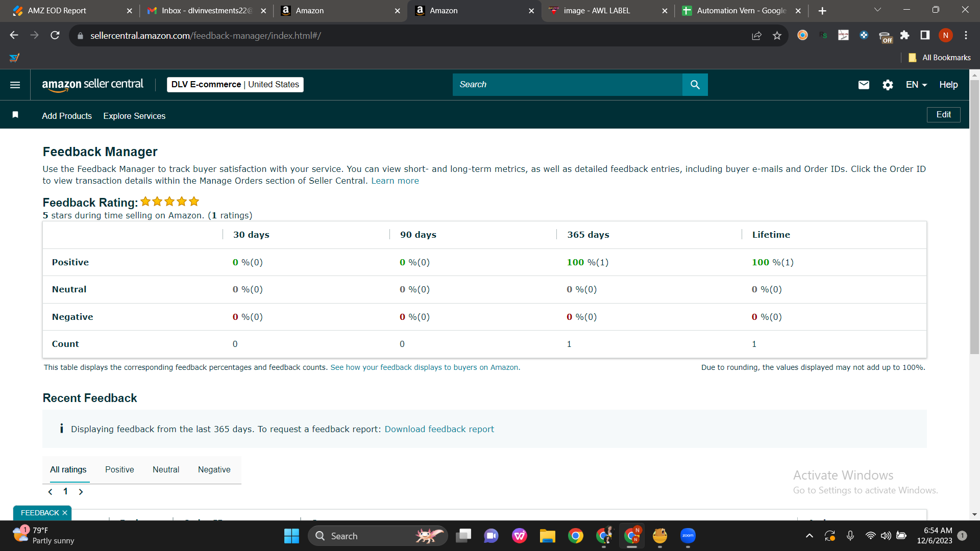
Task: Click the Lifetime count value 1 link
Action: (754, 344)
